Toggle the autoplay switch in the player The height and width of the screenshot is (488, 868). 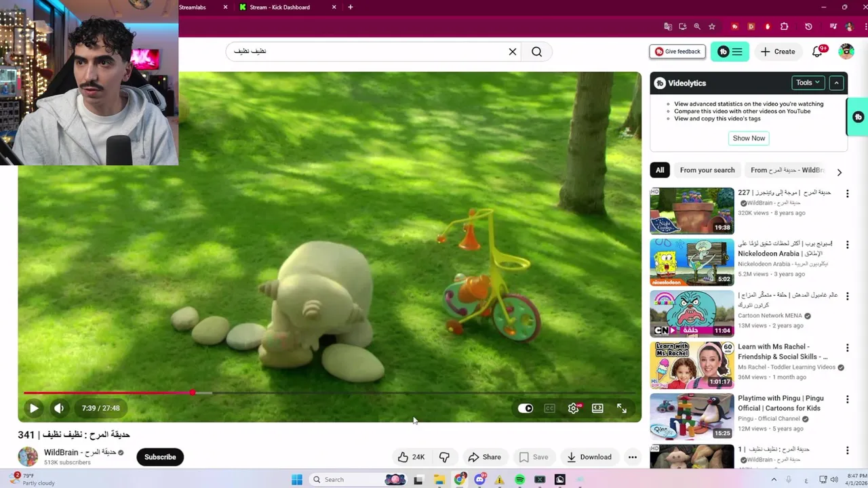coord(526,408)
